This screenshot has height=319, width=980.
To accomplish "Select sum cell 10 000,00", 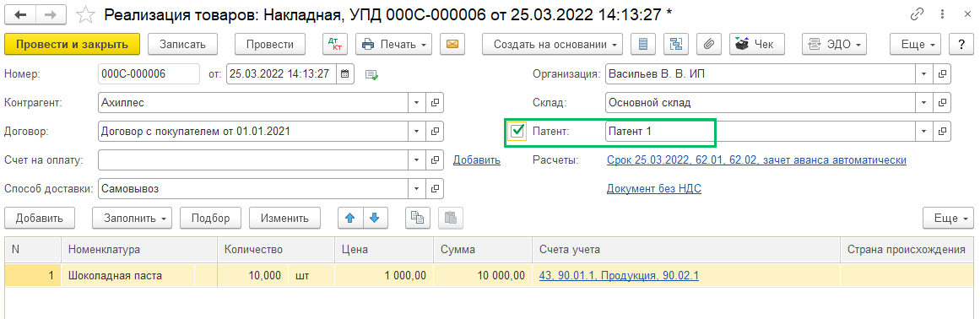I will click(482, 275).
